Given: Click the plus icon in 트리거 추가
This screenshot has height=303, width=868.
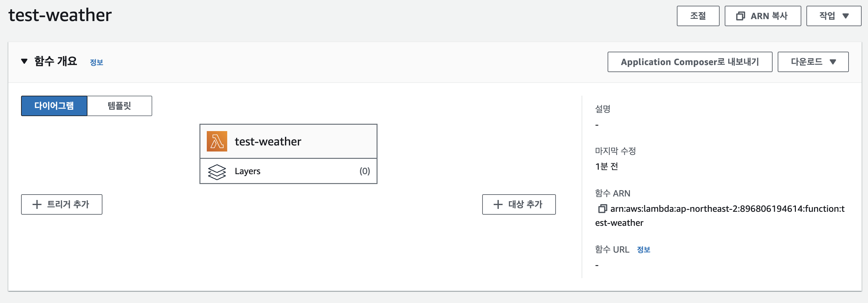Looking at the screenshot, I should click(x=37, y=204).
